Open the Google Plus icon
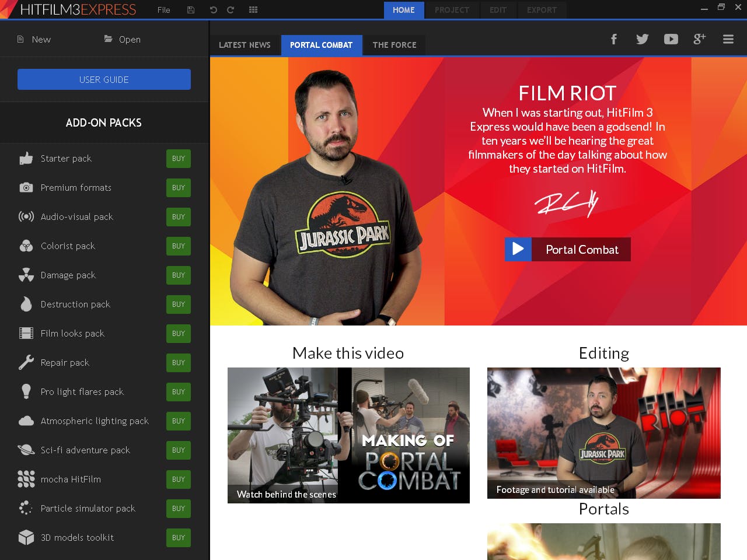The image size is (747, 560). click(x=699, y=39)
